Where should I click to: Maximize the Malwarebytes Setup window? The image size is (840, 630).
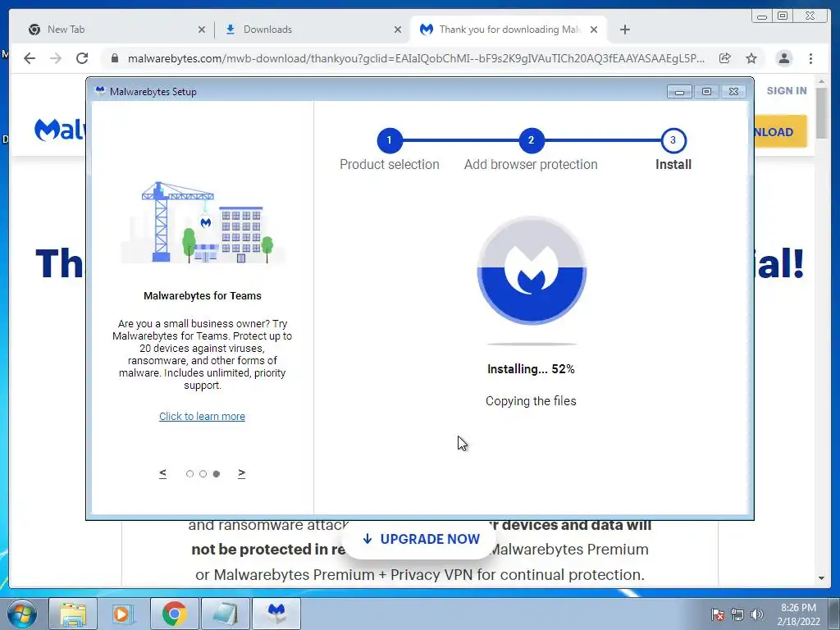coord(706,92)
